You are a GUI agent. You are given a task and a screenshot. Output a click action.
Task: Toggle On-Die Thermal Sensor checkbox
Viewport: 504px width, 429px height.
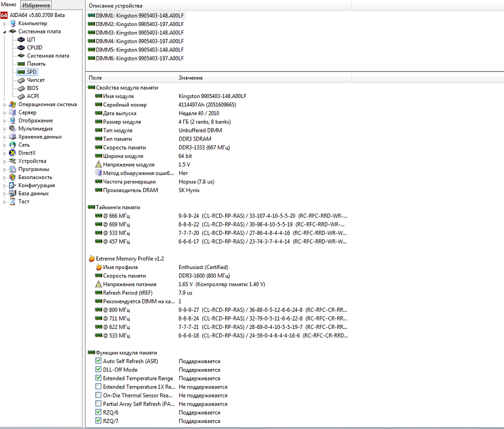click(x=99, y=395)
